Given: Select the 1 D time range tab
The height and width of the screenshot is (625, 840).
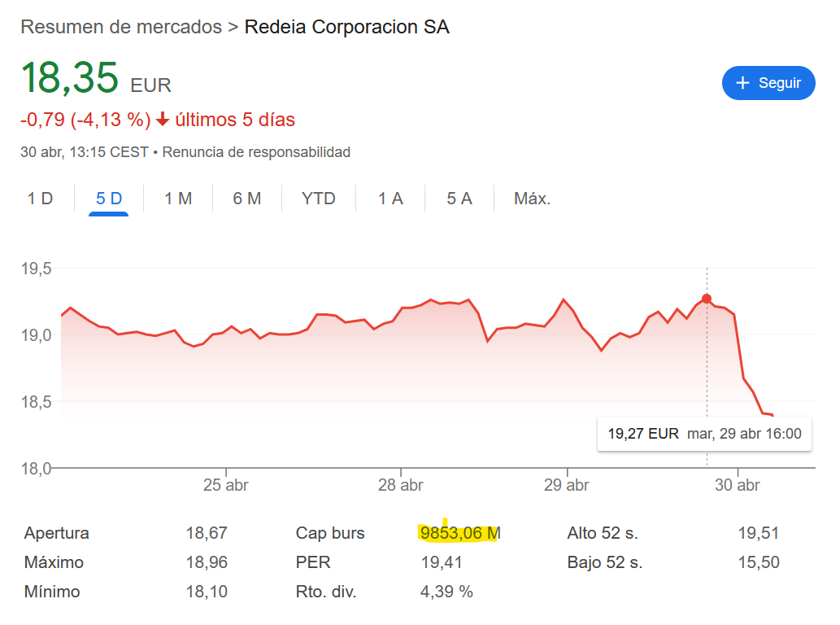Looking at the screenshot, I should [x=40, y=199].
